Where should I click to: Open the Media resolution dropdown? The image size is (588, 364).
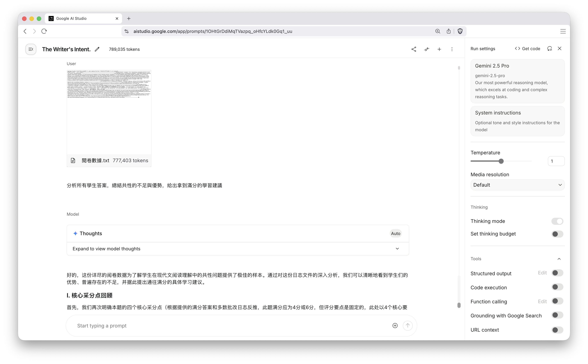coord(517,185)
